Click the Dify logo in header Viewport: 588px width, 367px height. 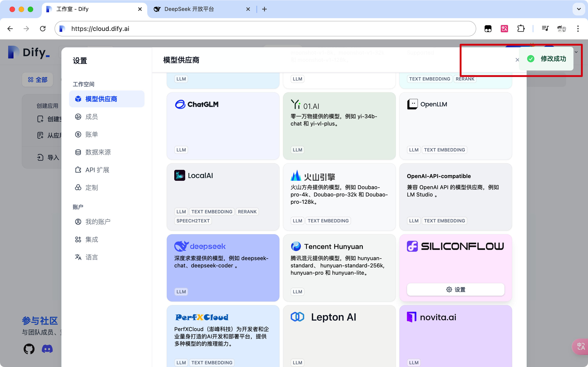point(29,52)
